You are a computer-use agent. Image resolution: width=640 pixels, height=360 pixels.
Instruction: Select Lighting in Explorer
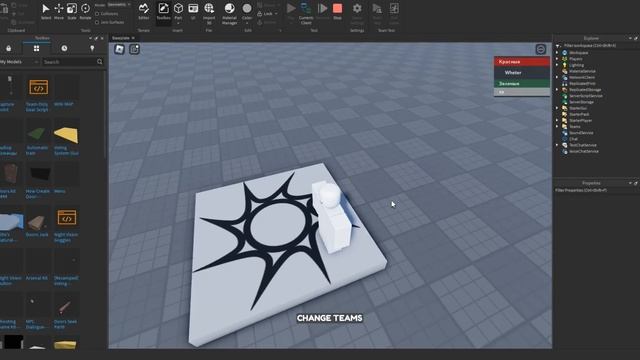click(x=576, y=65)
